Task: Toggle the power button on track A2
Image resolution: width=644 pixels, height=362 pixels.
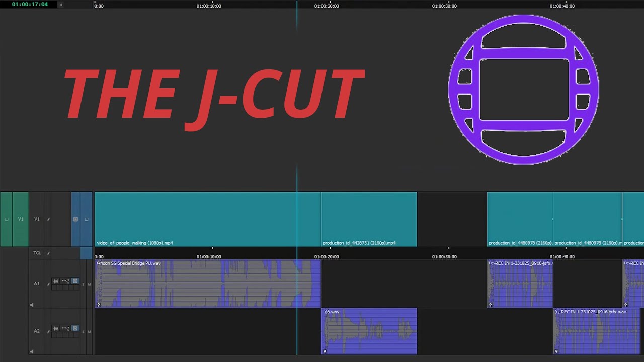Action: pos(75,328)
